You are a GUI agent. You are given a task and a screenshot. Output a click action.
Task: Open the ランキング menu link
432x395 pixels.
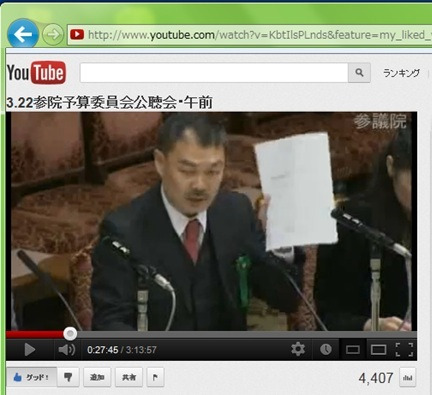[401, 73]
